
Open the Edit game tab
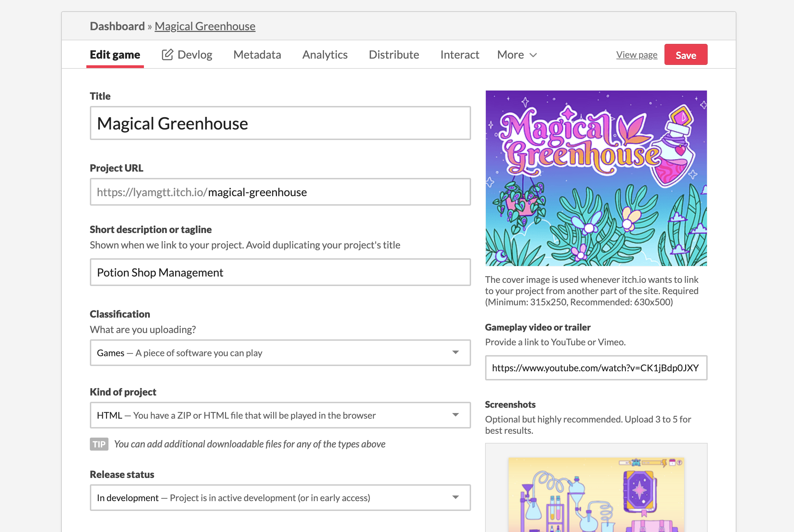pos(115,55)
